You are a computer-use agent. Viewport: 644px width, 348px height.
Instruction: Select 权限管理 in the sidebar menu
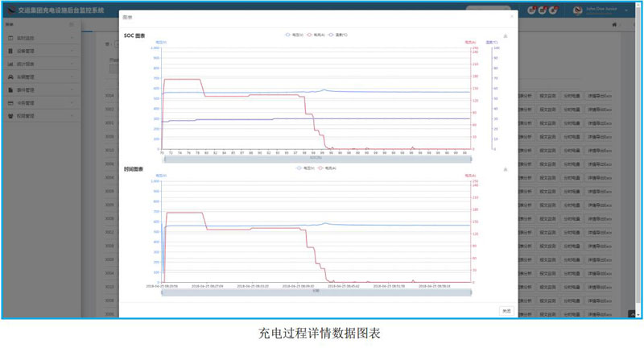pos(40,115)
